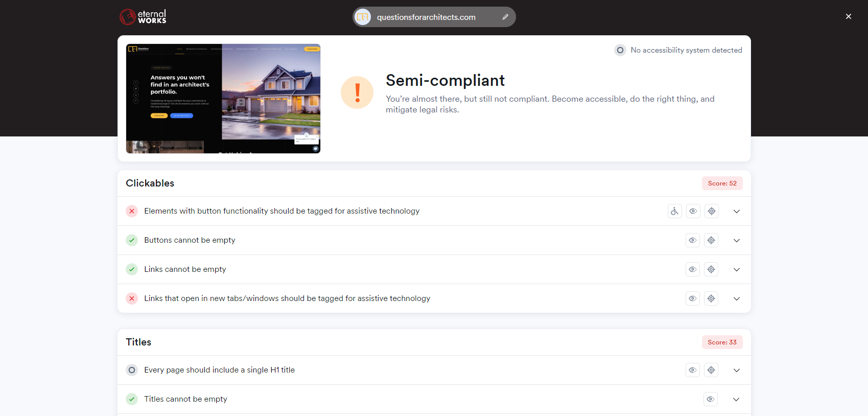This screenshot has width=868, height=416.
Task: Click the pencil edit icon beside the URL
Action: pos(505,17)
